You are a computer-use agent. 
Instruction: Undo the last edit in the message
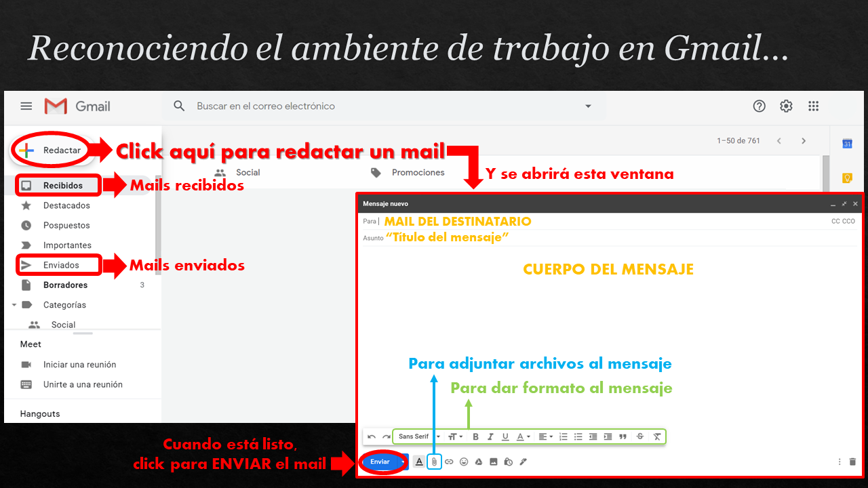click(x=372, y=437)
